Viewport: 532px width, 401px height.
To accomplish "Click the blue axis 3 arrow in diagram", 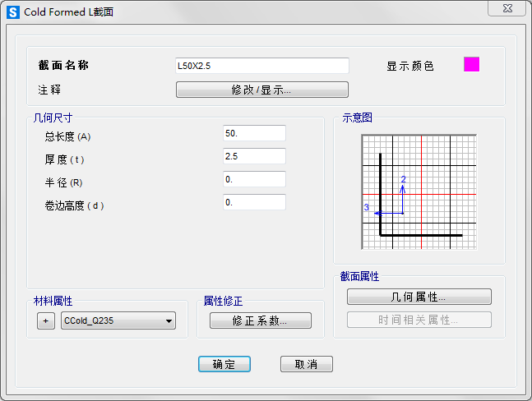I will point(379,213).
